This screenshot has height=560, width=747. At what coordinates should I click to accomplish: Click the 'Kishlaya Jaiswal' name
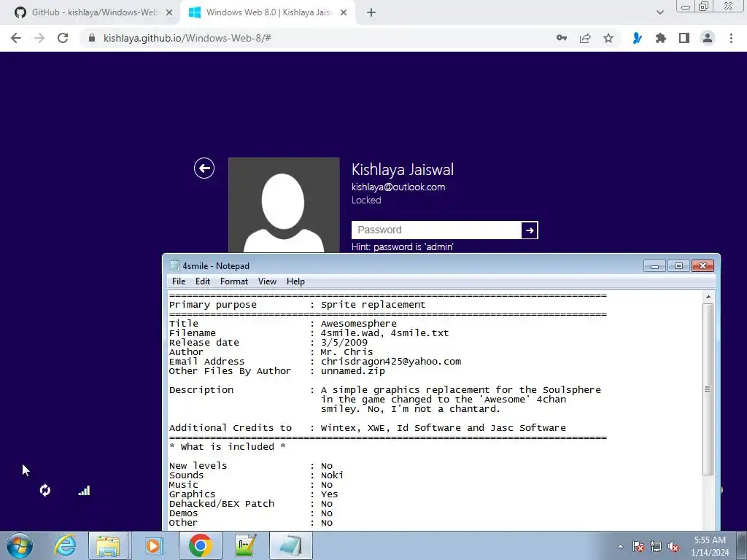click(x=403, y=169)
